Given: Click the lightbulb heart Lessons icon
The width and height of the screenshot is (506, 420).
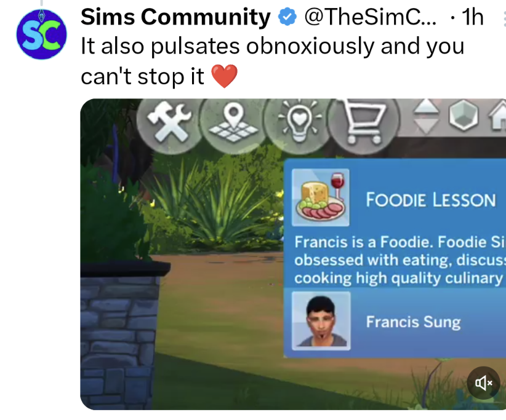Looking at the screenshot, I should tap(299, 122).
